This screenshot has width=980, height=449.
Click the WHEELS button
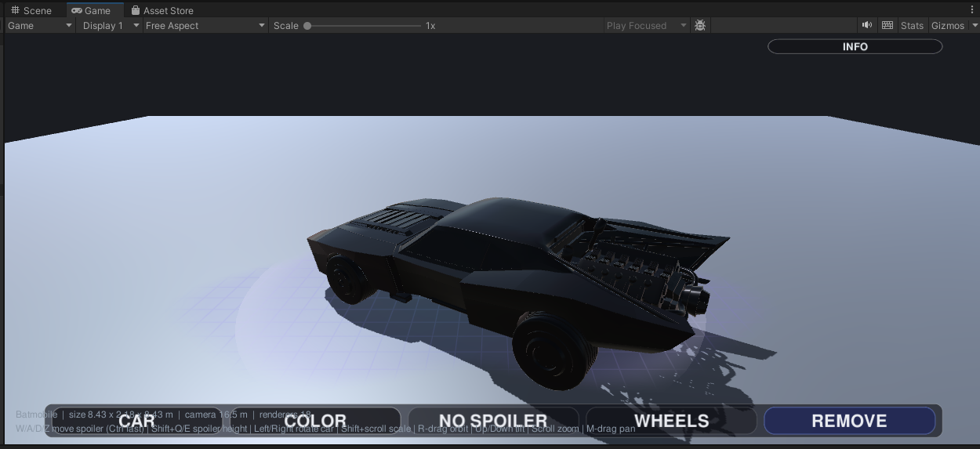pos(671,421)
